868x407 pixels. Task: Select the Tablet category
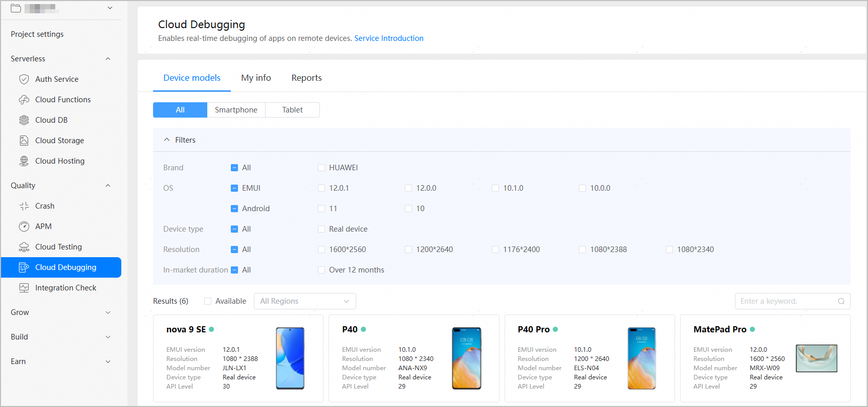click(x=293, y=110)
